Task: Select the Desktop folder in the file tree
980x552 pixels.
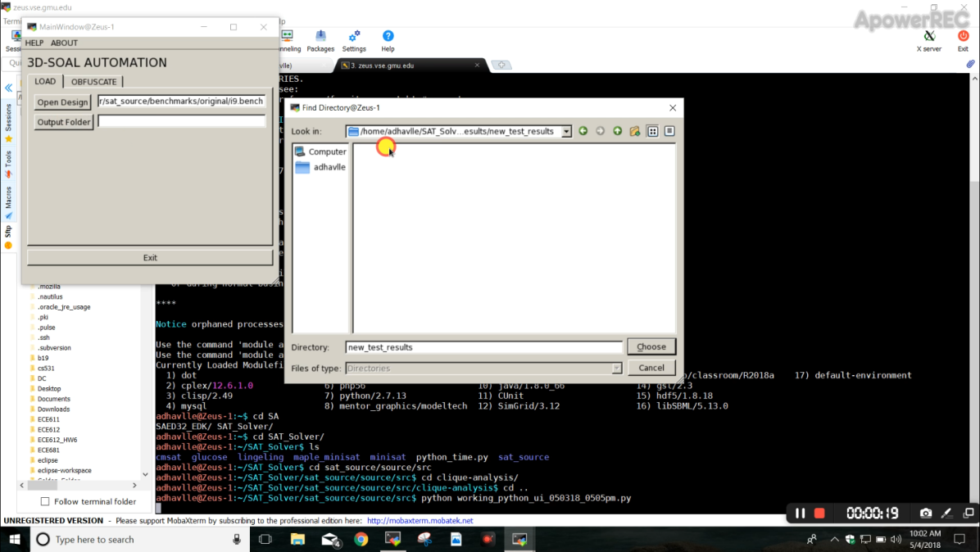Action: point(48,389)
